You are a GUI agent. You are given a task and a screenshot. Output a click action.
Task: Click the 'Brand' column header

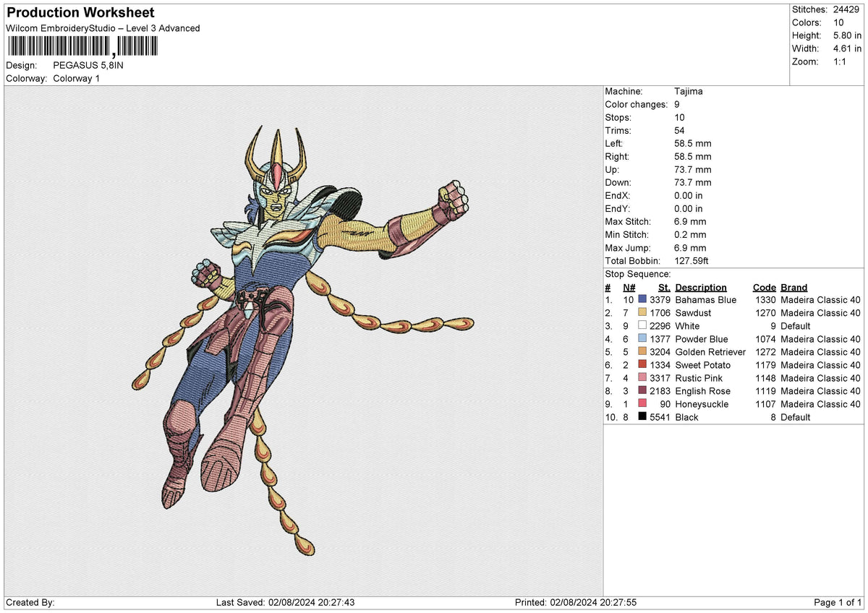[793, 288]
